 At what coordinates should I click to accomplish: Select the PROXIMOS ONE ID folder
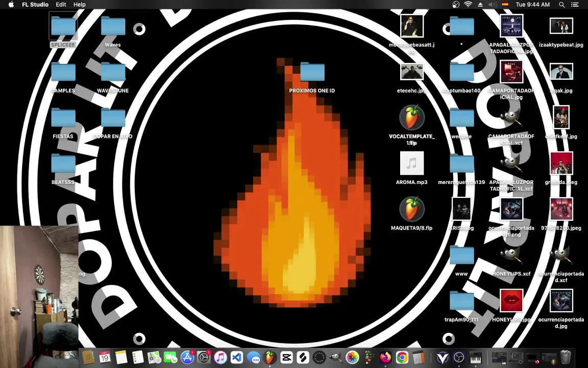coord(312,72)
